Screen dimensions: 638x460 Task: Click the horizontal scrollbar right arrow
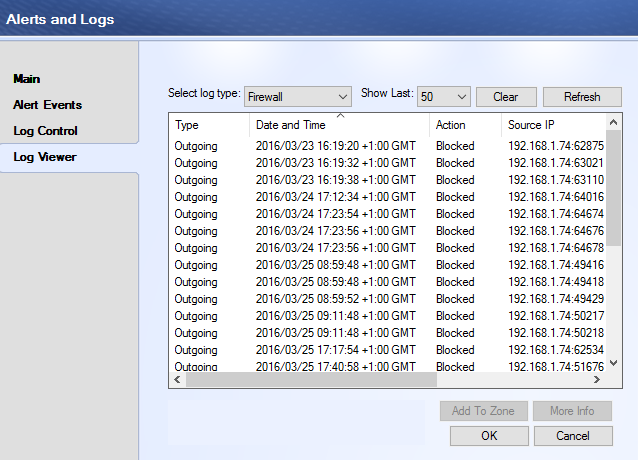[x=599, y=380]
